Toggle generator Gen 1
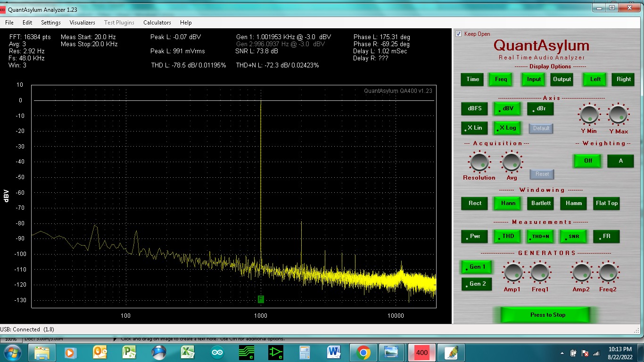This screenshot has height=362, width=644. pyautogui.click(x=477, y=267)
